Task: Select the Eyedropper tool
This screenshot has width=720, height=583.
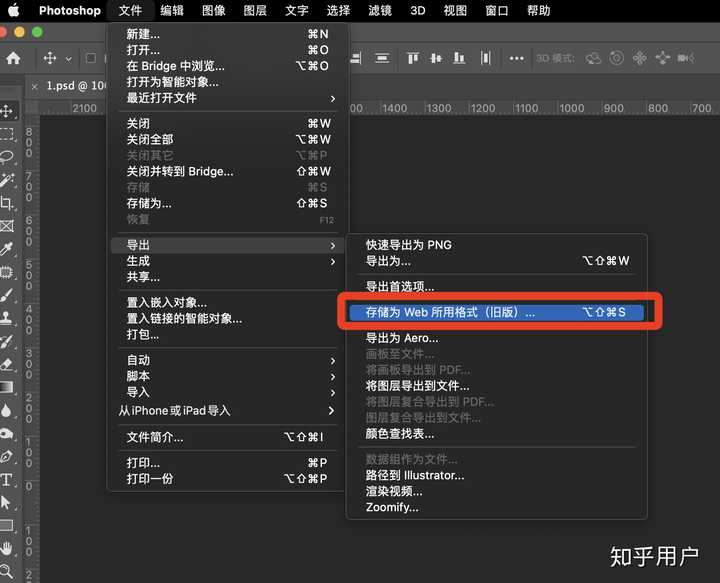Action: 7,249
